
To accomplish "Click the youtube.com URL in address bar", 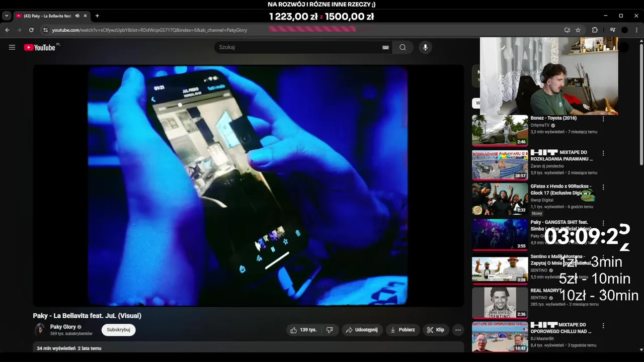I will [149, 30].
